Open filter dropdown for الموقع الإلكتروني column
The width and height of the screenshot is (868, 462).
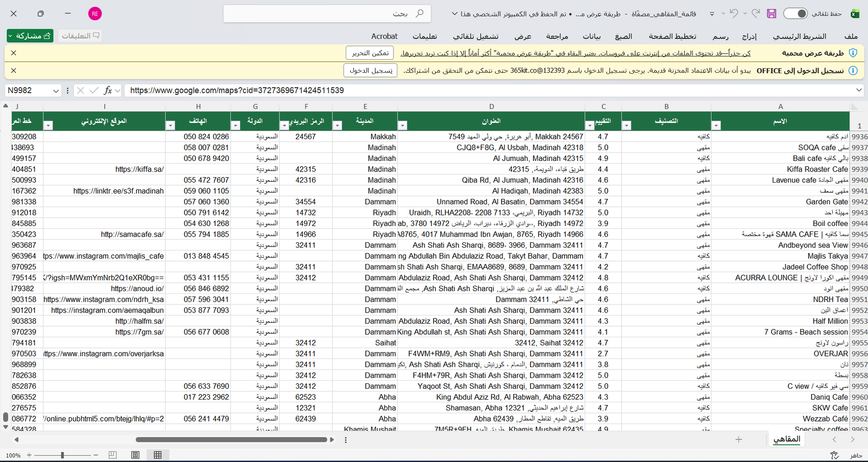coord(48,126)
